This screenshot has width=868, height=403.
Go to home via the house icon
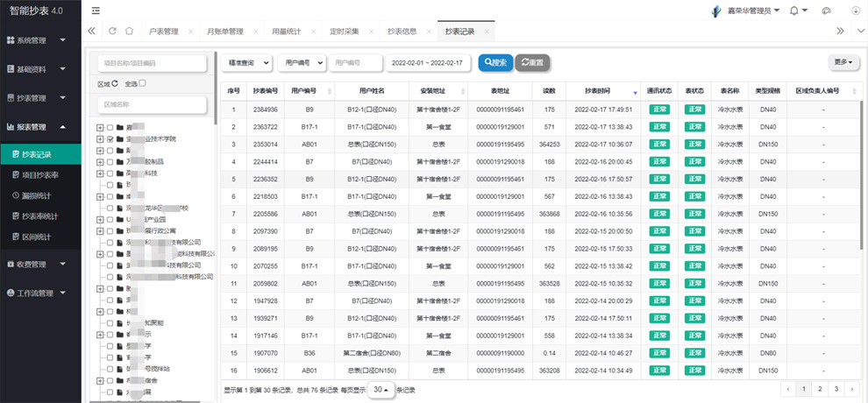[x=129, y=32]
